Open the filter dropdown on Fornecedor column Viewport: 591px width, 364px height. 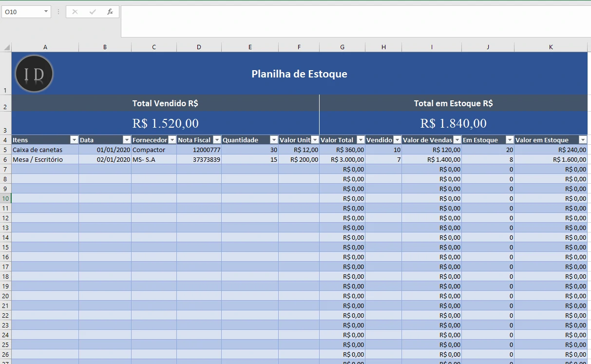(173, 140)
